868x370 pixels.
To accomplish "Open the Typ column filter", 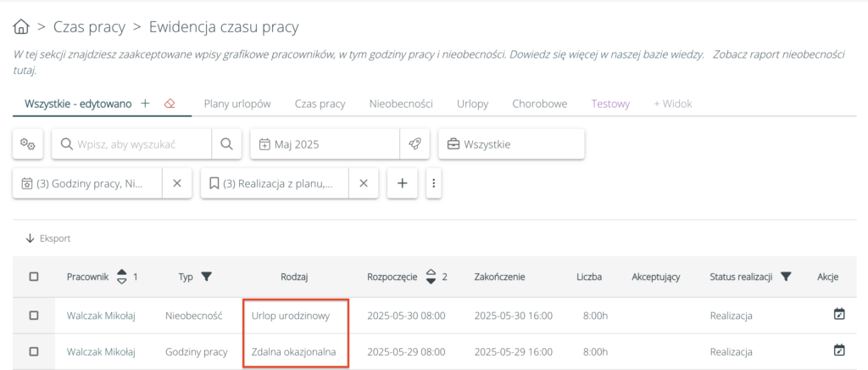I will 206,277.
